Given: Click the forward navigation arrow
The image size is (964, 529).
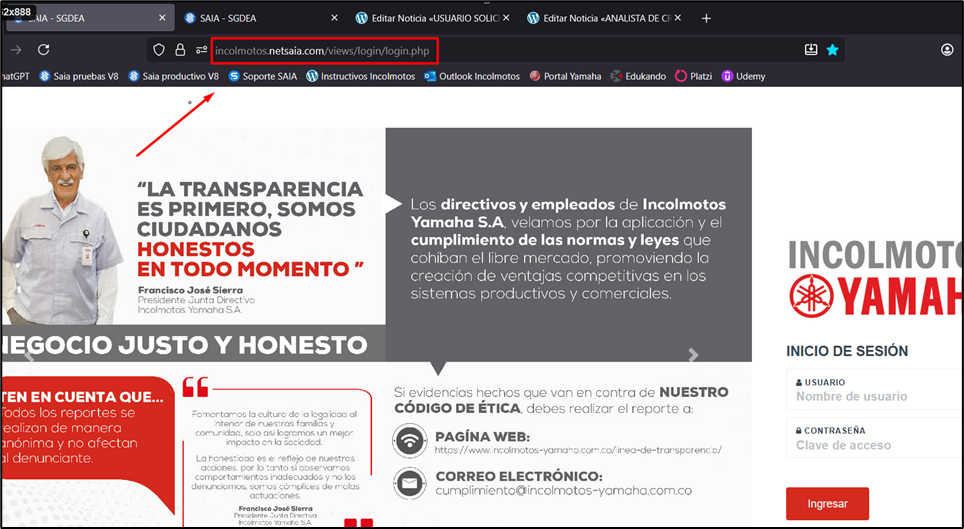Looking at the screenshot, I should coord(16,50).
